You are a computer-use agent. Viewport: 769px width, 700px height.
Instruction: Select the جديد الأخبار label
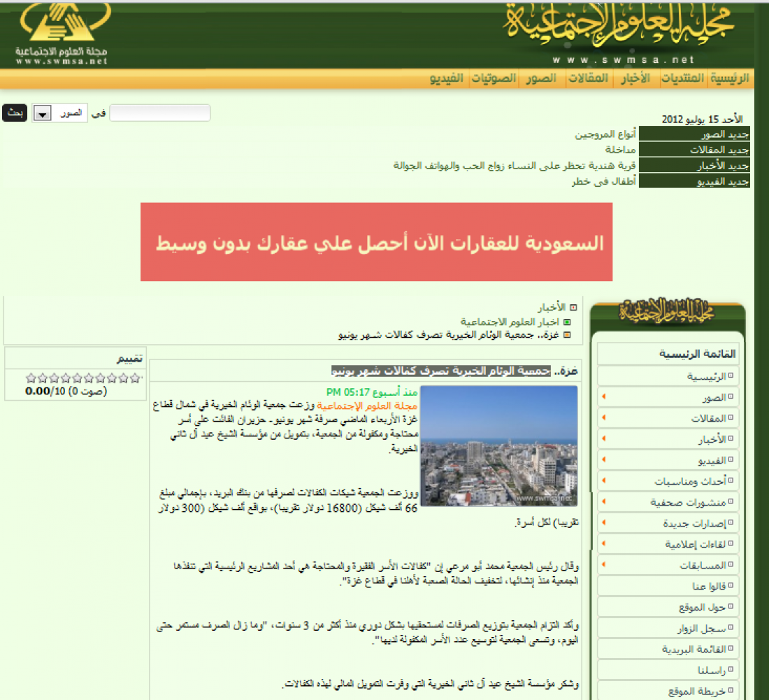pos(694,166)
